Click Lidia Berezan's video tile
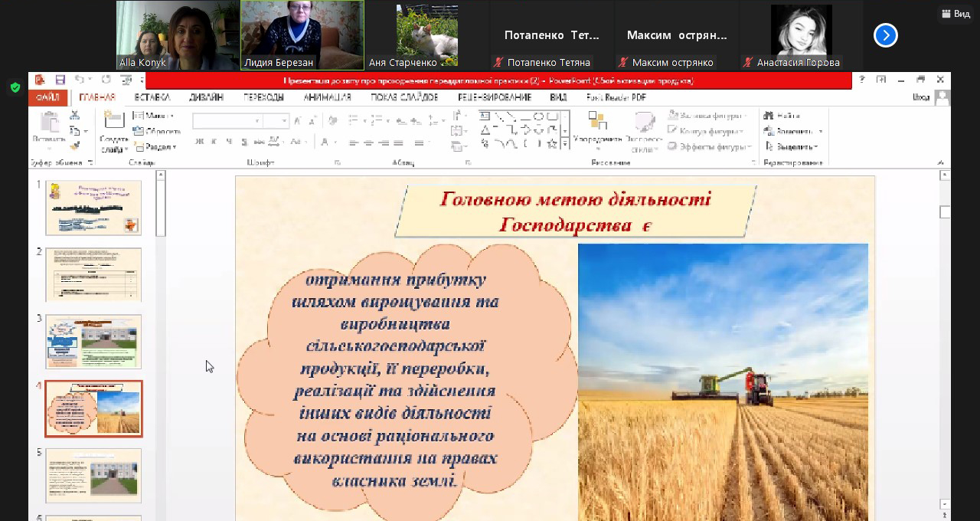 click(x=302, y=35)
